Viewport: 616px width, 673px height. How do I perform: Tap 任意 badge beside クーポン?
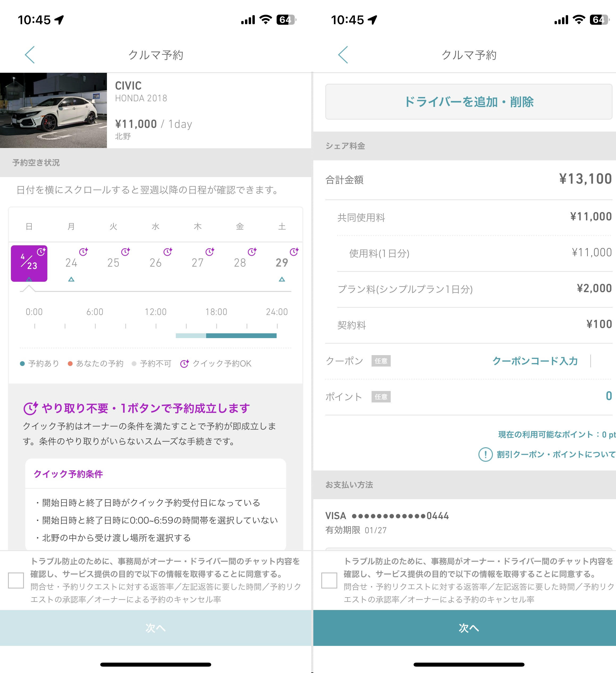click(x=381, y=361)
